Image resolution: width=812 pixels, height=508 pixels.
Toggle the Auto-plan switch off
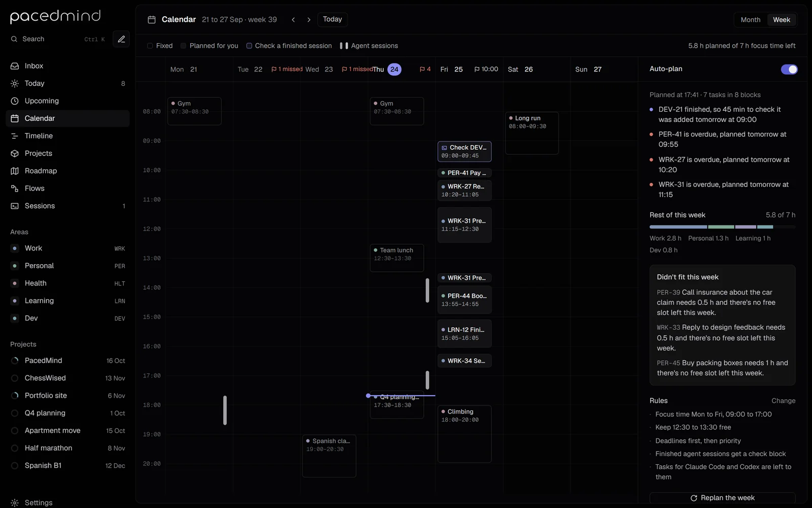tap(789, 69)
